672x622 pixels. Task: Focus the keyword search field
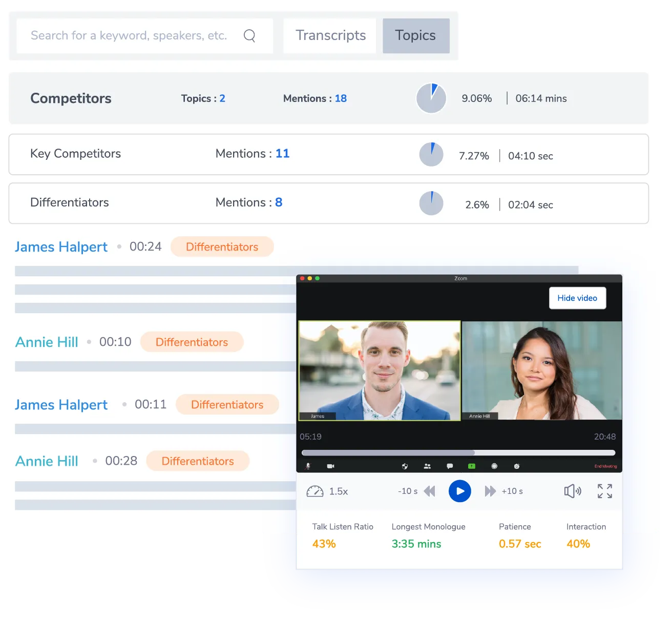pos(145,36)
